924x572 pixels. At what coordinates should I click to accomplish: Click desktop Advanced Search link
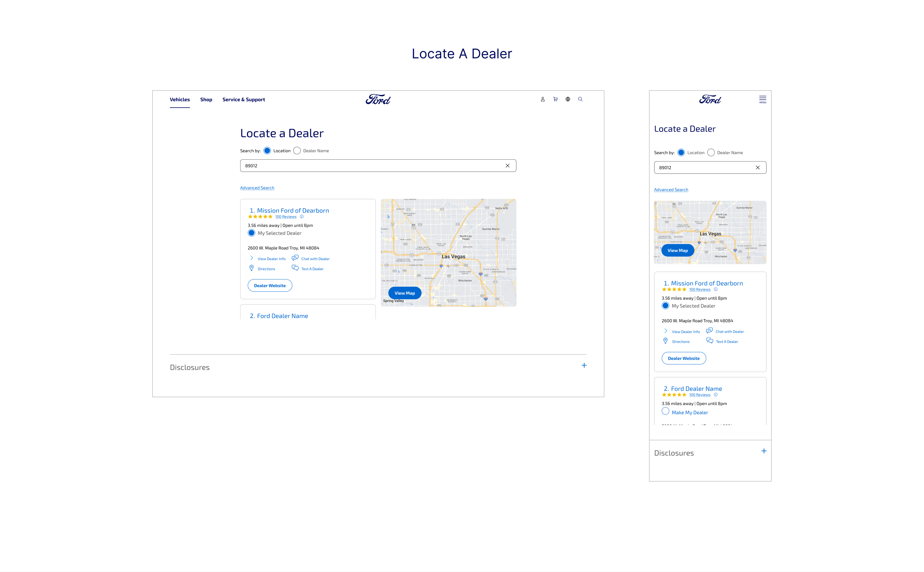pos(257,188)
